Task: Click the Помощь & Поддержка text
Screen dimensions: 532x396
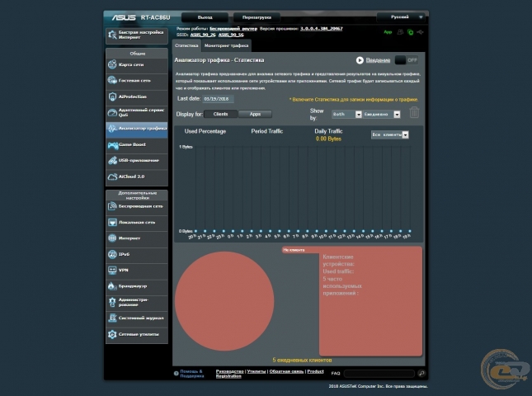Action: pos(191,373)
